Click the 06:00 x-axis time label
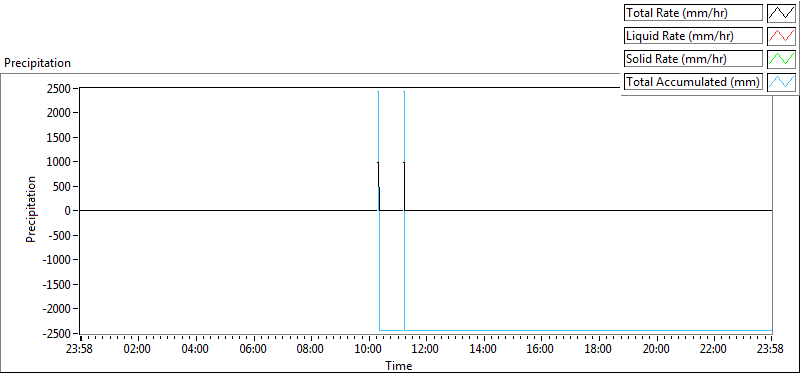The image size is (800, 373). pyautogui.click(x=253, y=349)
